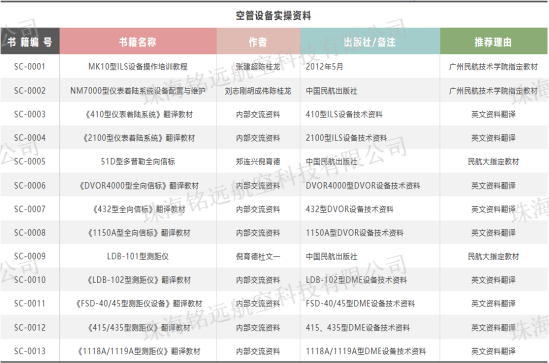Click book name《415/435型测距仪》翻译教材
This screenshot has width=549, height=363.
pos(138,327)
